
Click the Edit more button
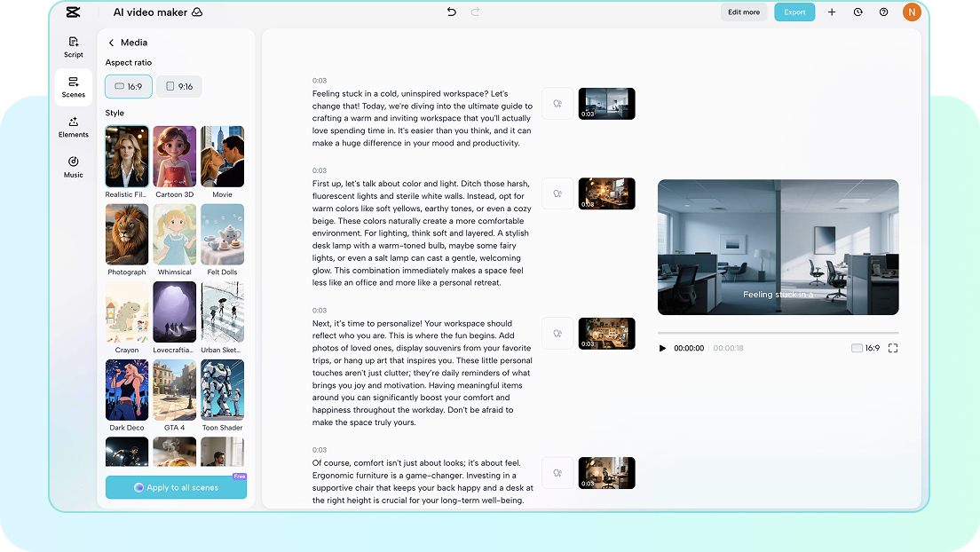point(744,12)
